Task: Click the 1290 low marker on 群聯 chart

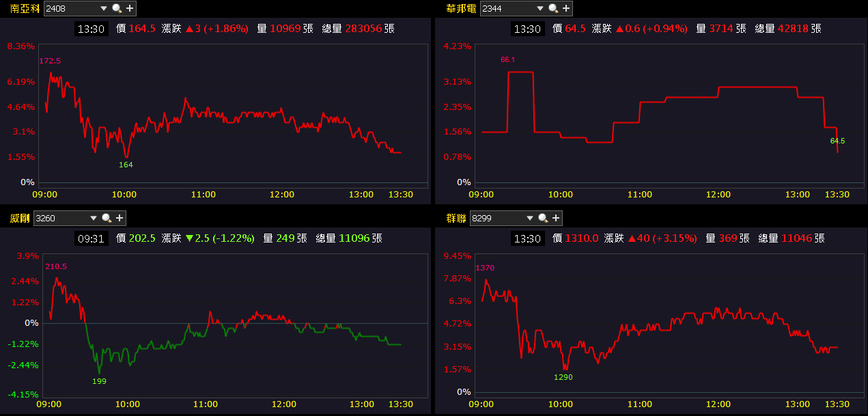Action: [563, 377]
